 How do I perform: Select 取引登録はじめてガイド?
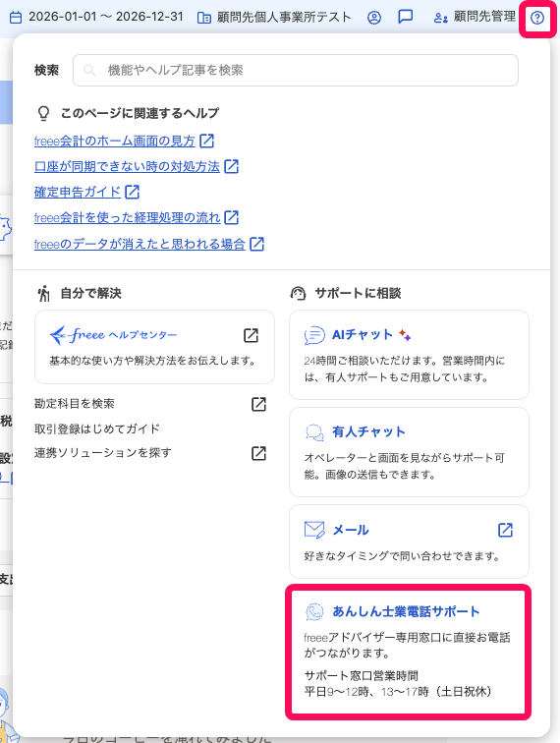pyautogui.click(x=97, y=429)
